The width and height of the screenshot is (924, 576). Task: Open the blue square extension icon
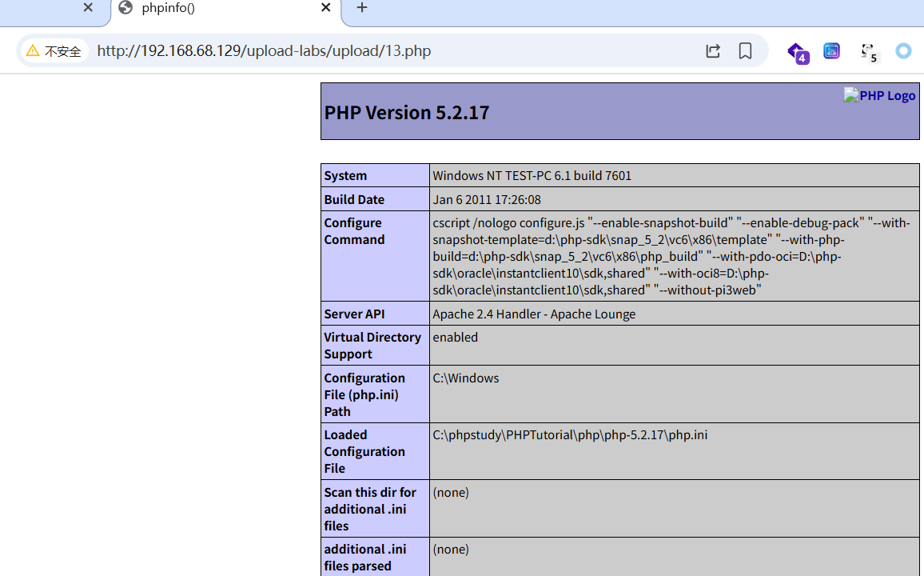pyautogui.click(x=831, y=50)
